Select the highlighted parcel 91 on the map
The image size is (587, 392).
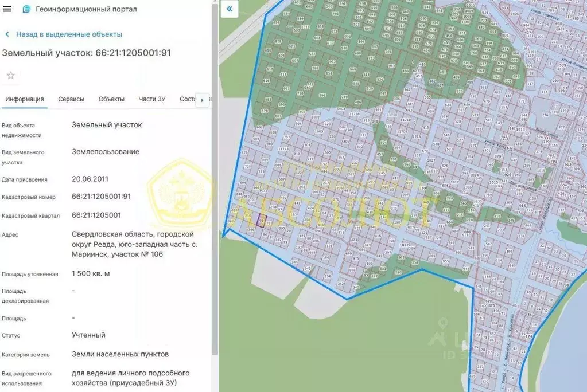[262, 221]
